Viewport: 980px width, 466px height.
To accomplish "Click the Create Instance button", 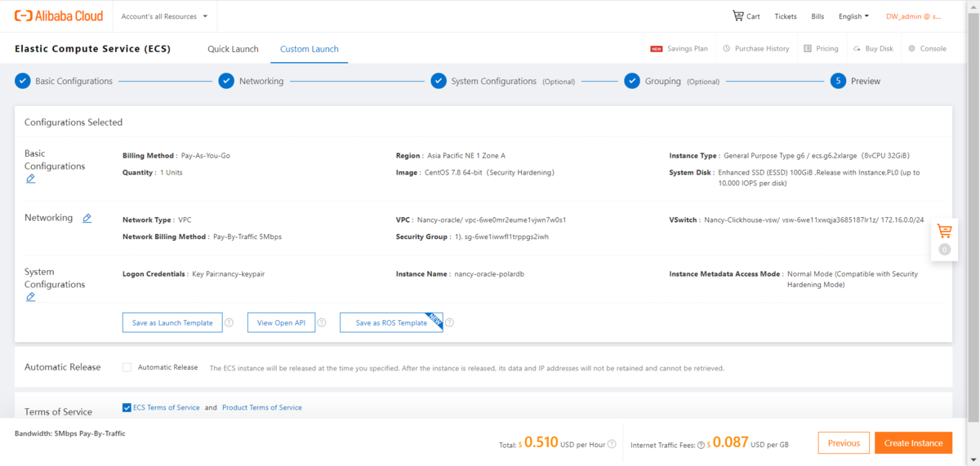I will click(x=913, y=443).
